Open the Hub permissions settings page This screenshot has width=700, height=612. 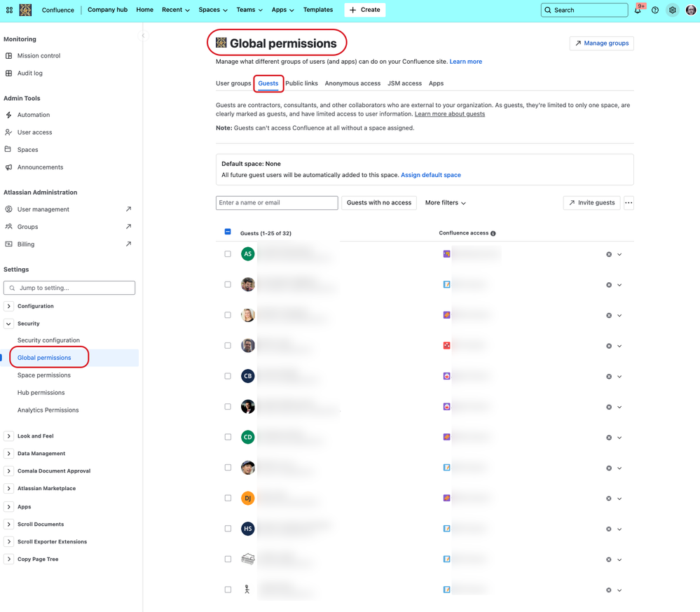pyautogui.click(x=41, y=393)
